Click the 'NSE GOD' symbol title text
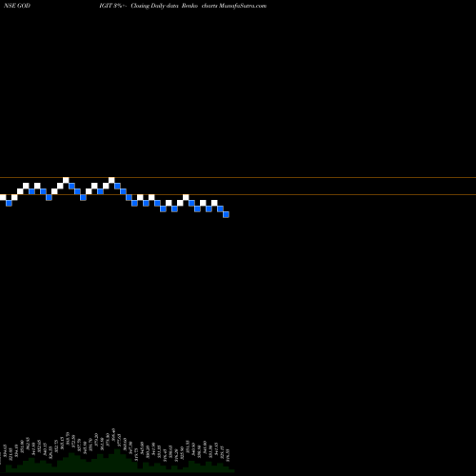Screen dimensions: 476x476 pos(17,6)
